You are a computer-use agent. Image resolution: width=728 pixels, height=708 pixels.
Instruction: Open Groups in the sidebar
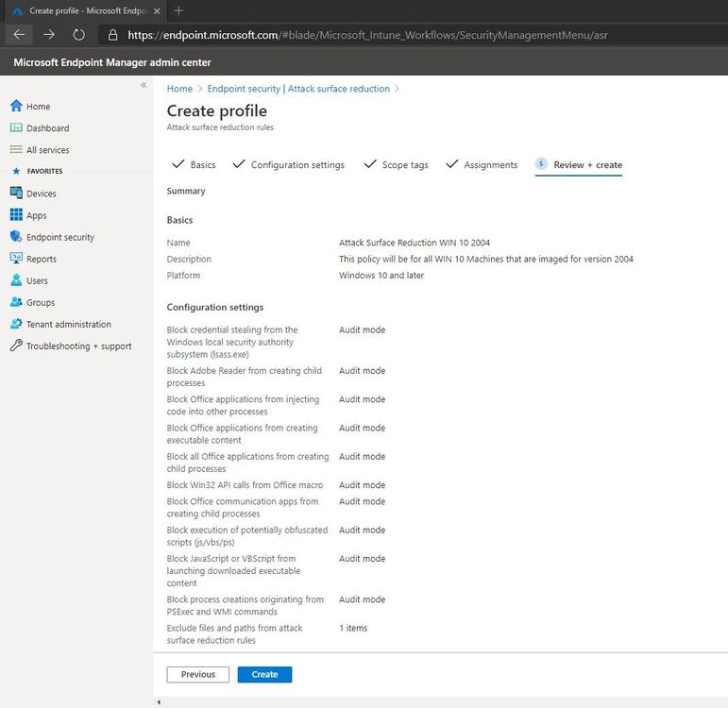coord(41,303)
